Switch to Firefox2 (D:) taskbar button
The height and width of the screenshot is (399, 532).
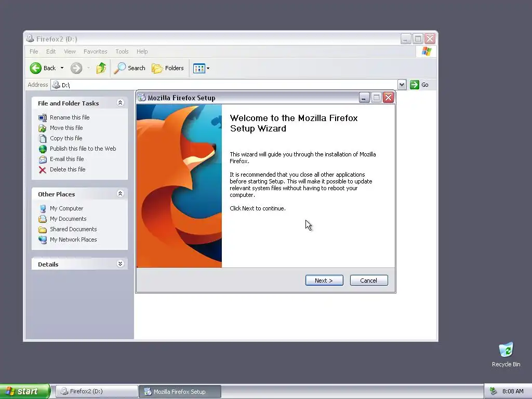click(x=96, y=391)
